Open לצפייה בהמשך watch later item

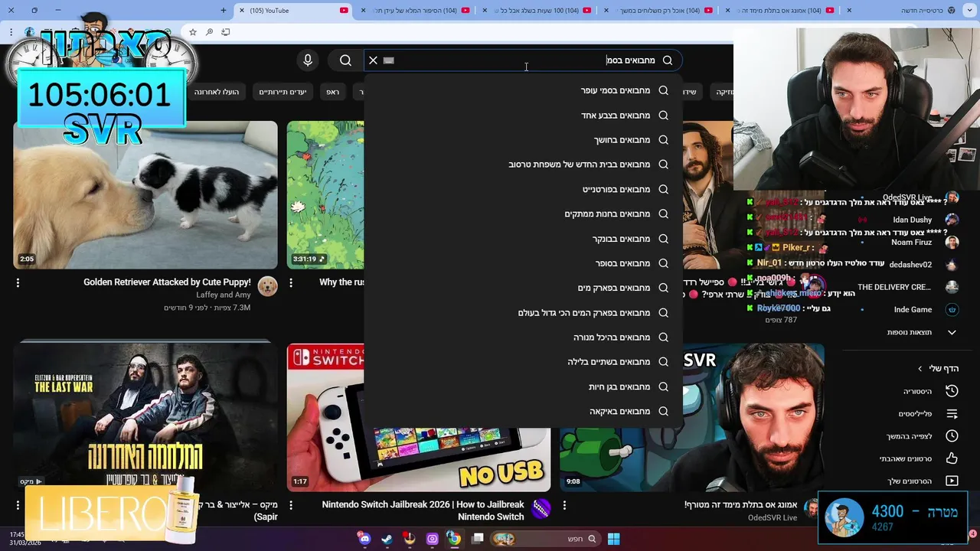[x=923, y=436]
